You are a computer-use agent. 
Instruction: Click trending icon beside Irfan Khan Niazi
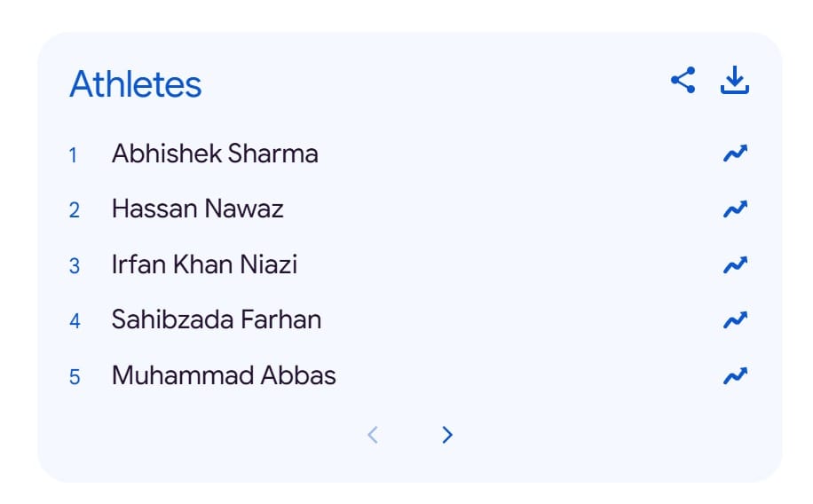(x=735, y=264)
